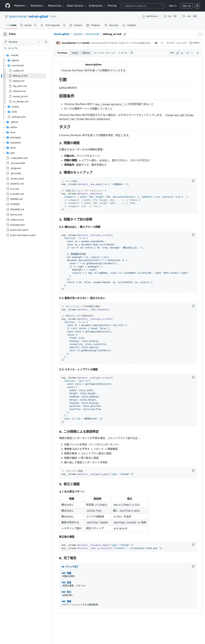
Task: Collapse the .claude folder
Action: tap(4, 55)
